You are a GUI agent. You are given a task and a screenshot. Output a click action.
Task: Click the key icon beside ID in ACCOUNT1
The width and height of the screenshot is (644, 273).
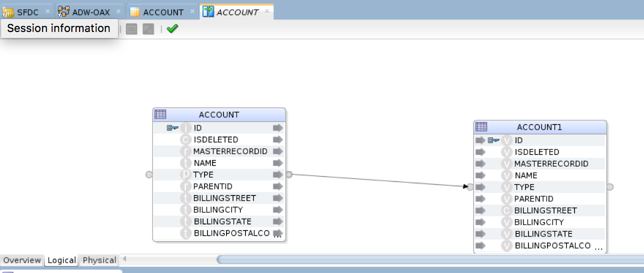pyautogui.click(x=493, y=140)
